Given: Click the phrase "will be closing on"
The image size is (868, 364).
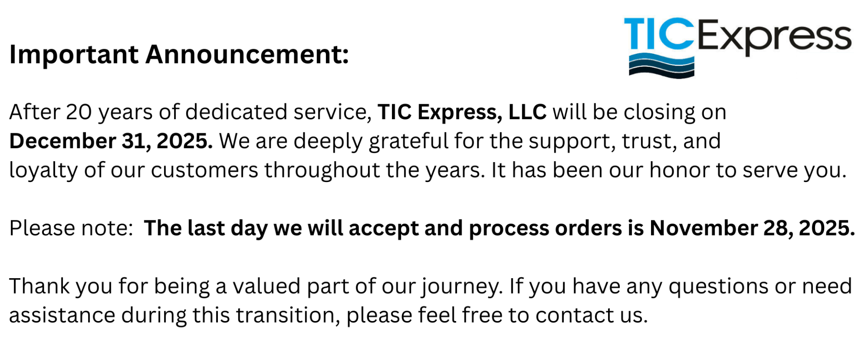Looking at the screenshot, I should [639, 112].
